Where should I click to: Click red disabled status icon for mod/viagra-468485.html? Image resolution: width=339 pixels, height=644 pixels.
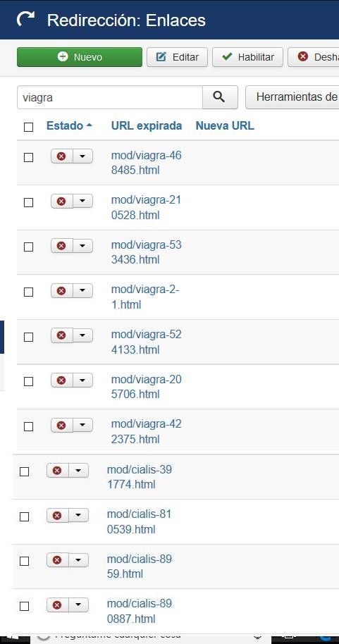click(61, 156)
